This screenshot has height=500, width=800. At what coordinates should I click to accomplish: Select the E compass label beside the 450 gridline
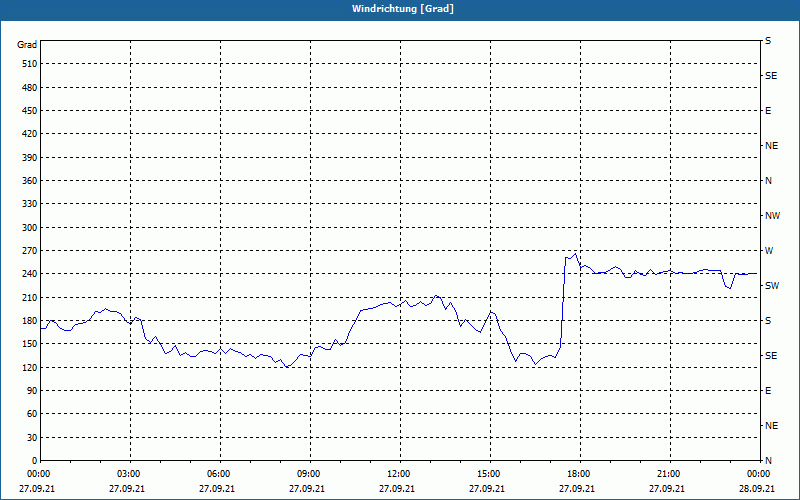click(x=768, y=111)
